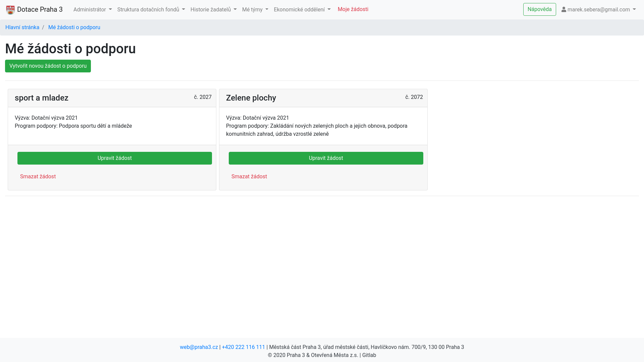Click the Nápověda help button

click(539, 9)
